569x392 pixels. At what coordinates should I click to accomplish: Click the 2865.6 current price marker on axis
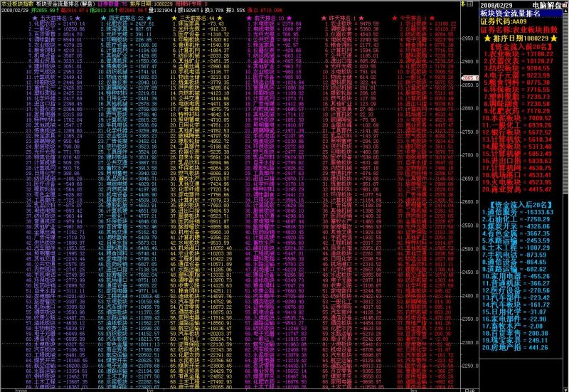coord(470,78)
